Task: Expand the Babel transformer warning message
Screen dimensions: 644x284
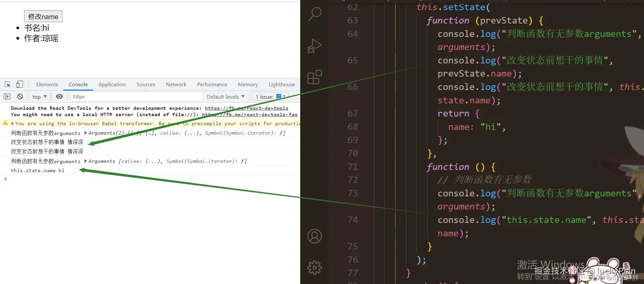Action: pos(13,124)
